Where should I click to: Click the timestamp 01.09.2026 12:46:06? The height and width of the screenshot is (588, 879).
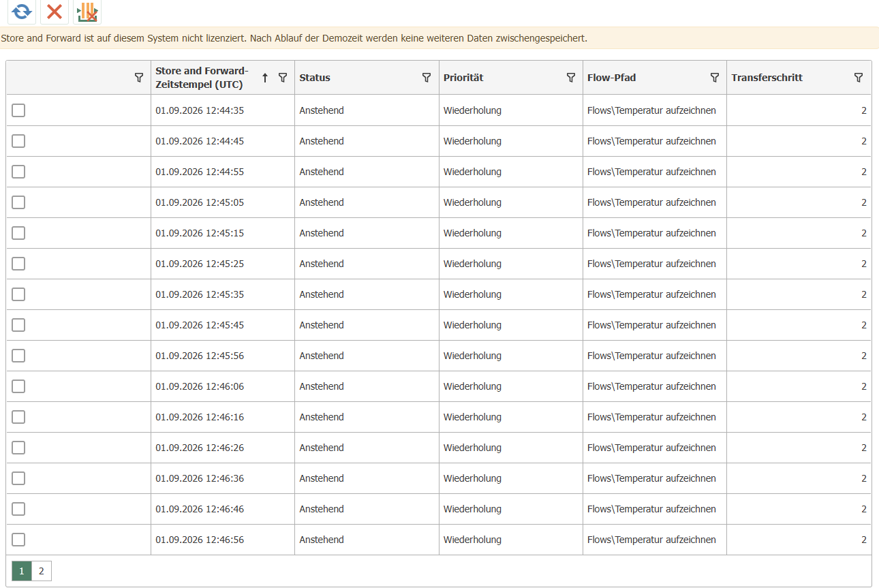200,386
